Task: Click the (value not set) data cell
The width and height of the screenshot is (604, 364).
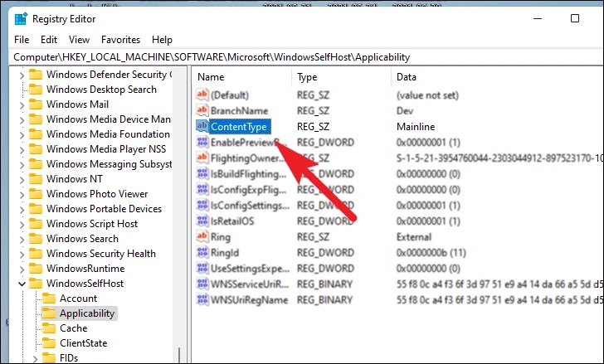Action: pyautogui.click(x=427, y=95)
